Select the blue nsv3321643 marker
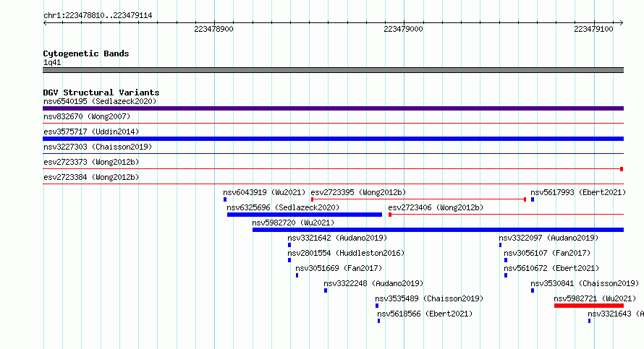644x349 pixels. pyautogui.click(x=590, y=321)
